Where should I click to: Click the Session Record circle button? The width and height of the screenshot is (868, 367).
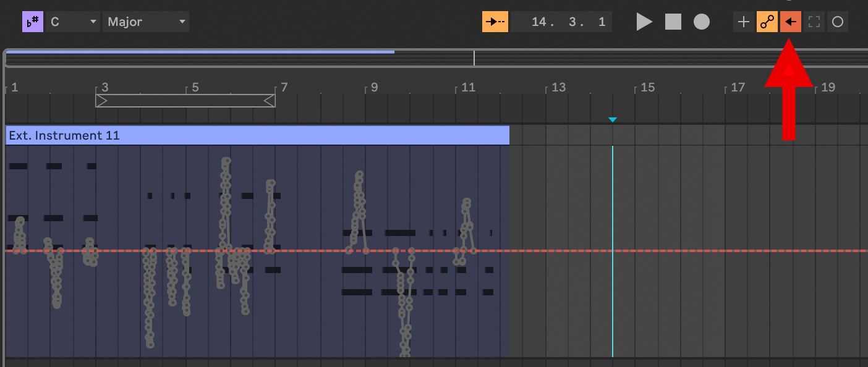click(838, 22)
